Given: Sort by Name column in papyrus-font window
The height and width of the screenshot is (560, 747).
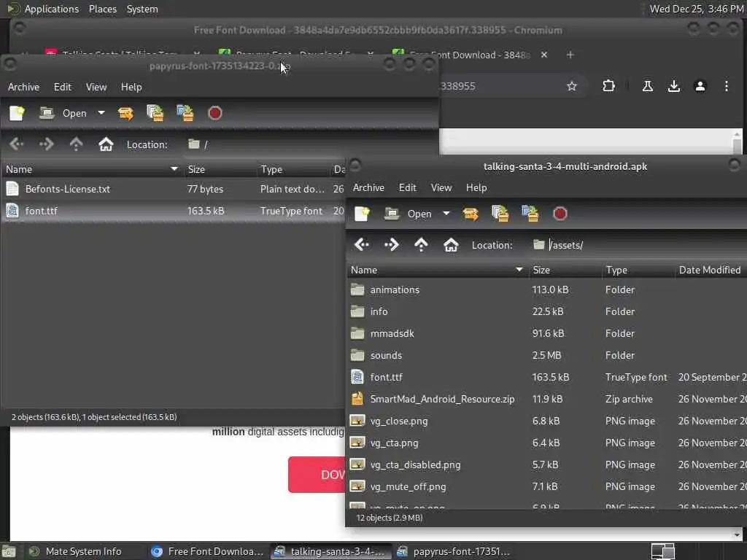Looking at the screenshot, I should coord(93,169).
